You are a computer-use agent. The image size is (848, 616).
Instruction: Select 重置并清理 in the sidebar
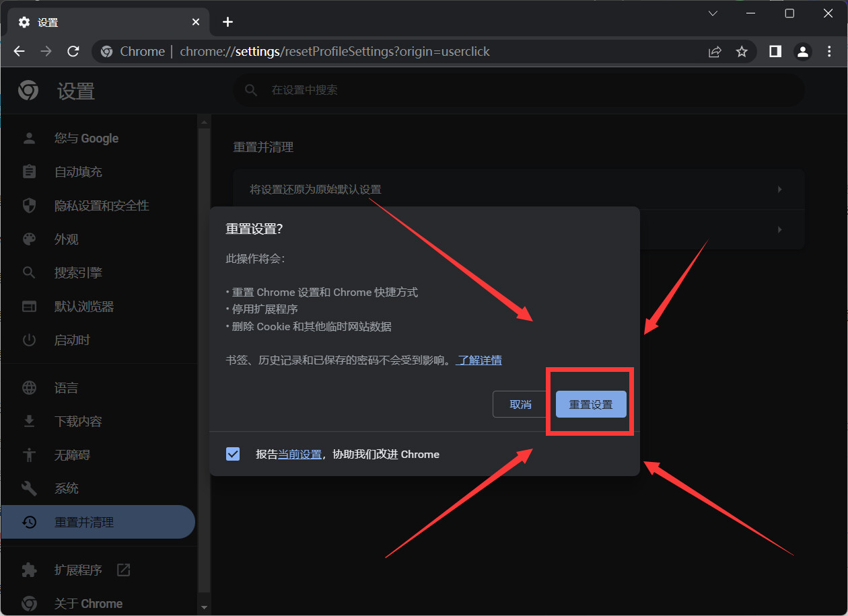click(87, 521)
